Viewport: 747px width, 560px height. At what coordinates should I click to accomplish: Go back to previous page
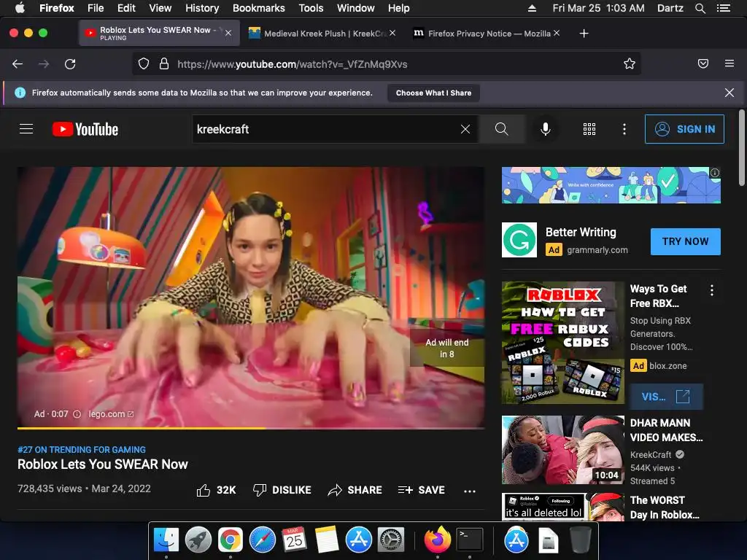[x=18, y=64]
